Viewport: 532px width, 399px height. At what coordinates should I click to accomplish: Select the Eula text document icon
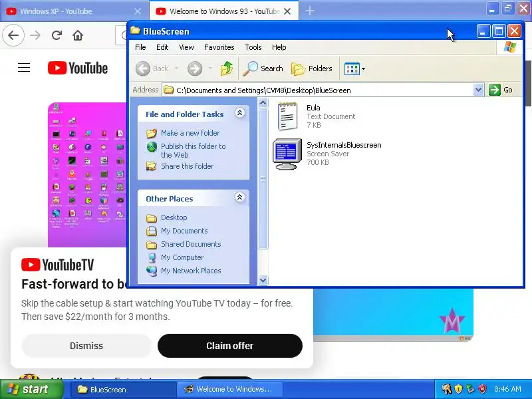point(287,116)
